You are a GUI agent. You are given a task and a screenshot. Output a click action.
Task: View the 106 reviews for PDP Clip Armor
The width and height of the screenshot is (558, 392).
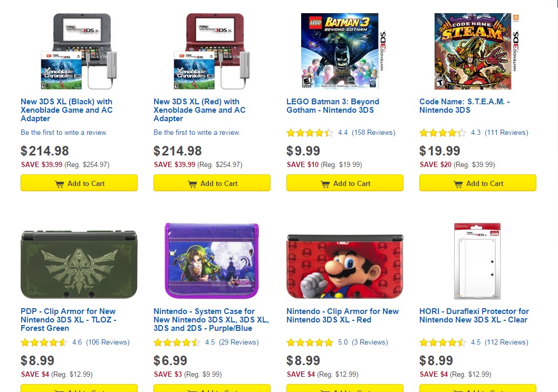coord(108,342)
